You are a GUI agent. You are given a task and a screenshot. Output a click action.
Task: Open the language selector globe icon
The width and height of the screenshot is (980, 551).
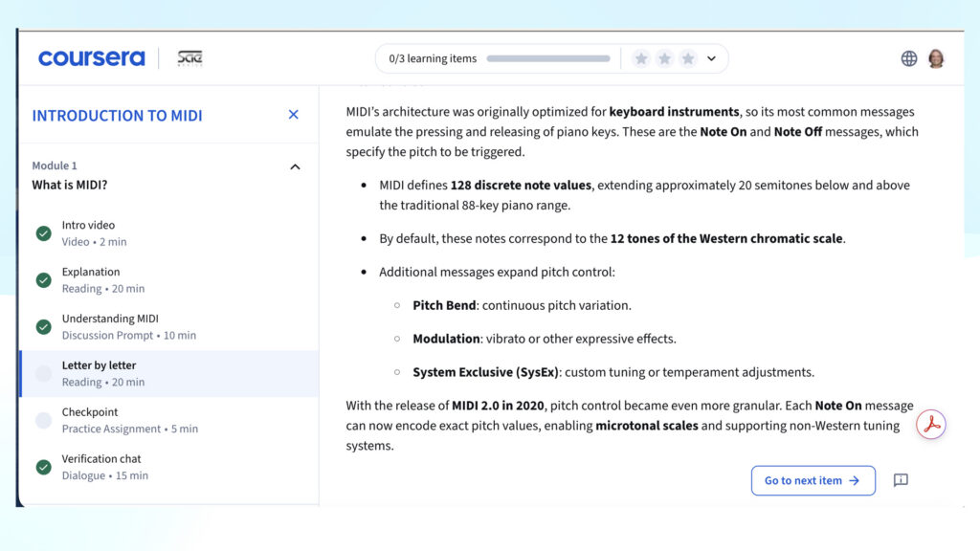(x=907, y=57)
